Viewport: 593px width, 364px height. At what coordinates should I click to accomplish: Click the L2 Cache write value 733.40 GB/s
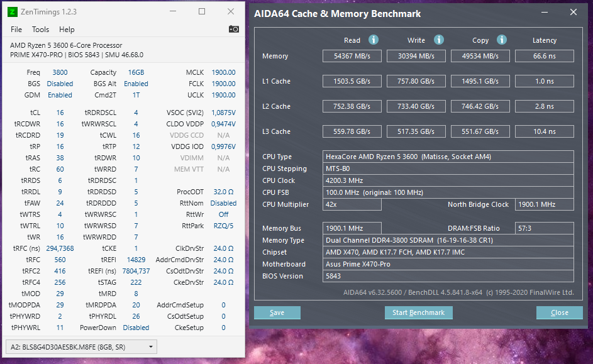[x=416, y=106]
